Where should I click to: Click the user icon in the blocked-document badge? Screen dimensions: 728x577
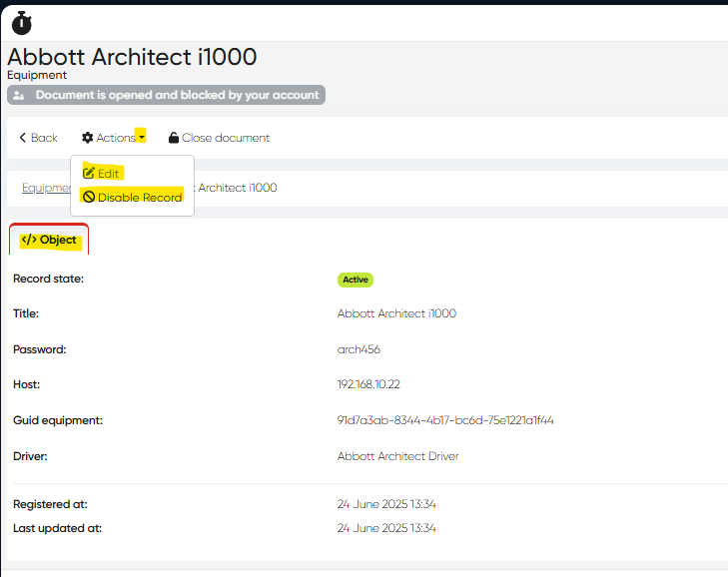(x=19, y=96)
